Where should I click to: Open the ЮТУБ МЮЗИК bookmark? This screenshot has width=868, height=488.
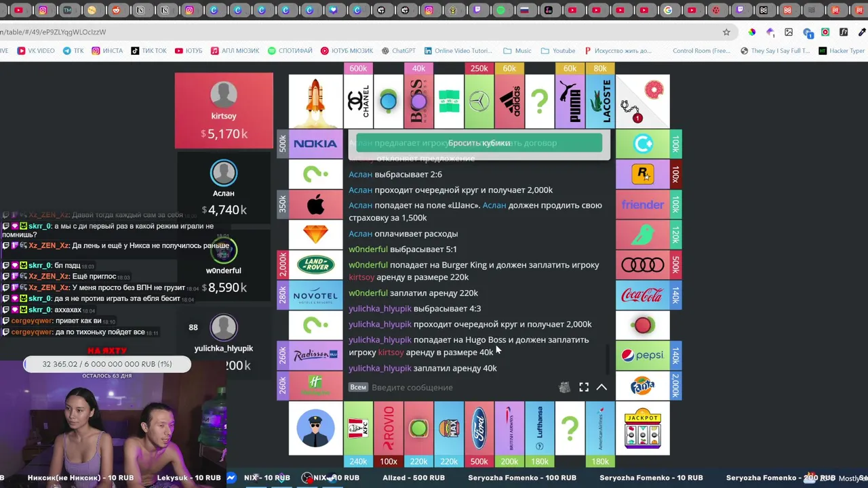[347, 51]
